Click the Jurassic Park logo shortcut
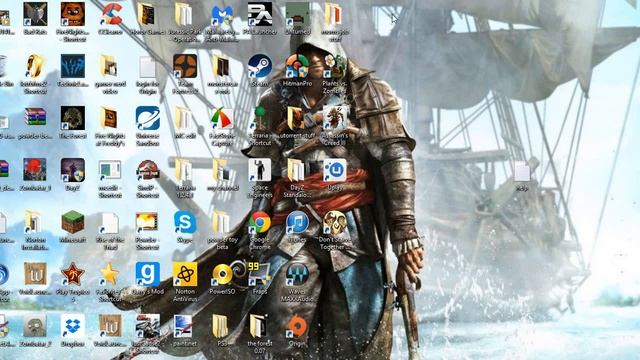The width and height of the screenshot is (640, 360). (147, 170)
